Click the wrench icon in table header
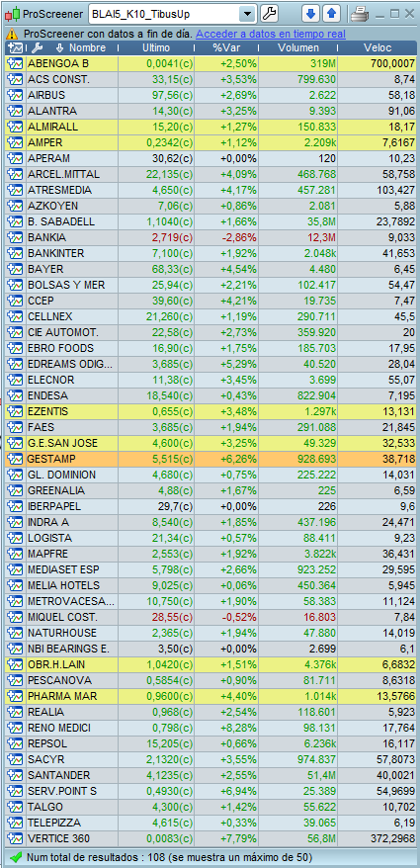420x868 pixels. (38, 47)
